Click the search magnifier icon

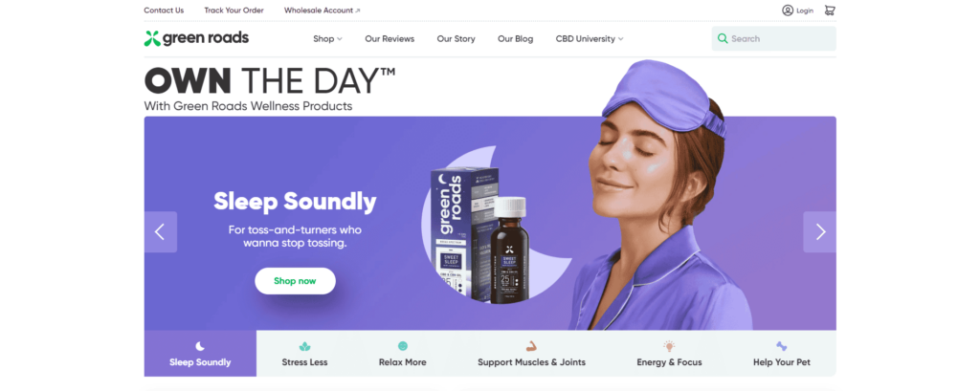(x=723, y=39)
